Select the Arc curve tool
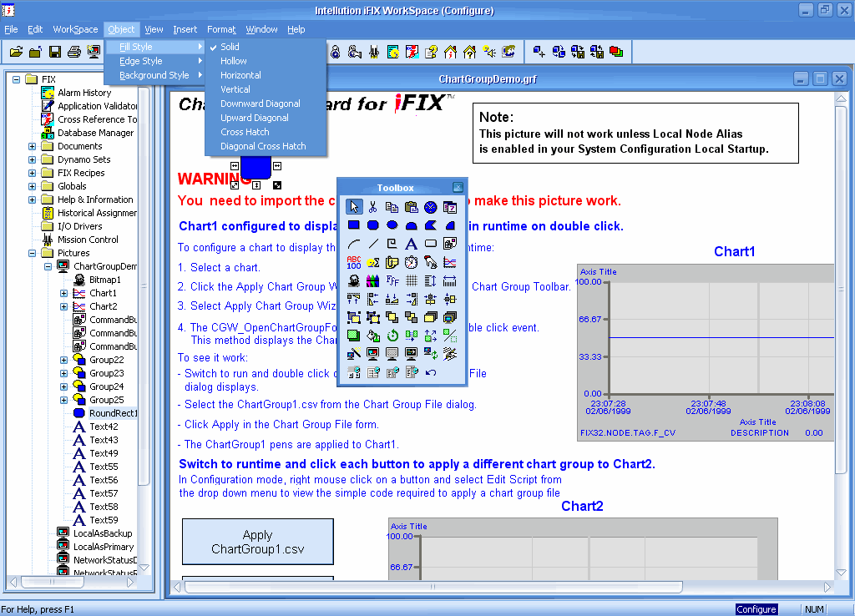 click(354, 243)
